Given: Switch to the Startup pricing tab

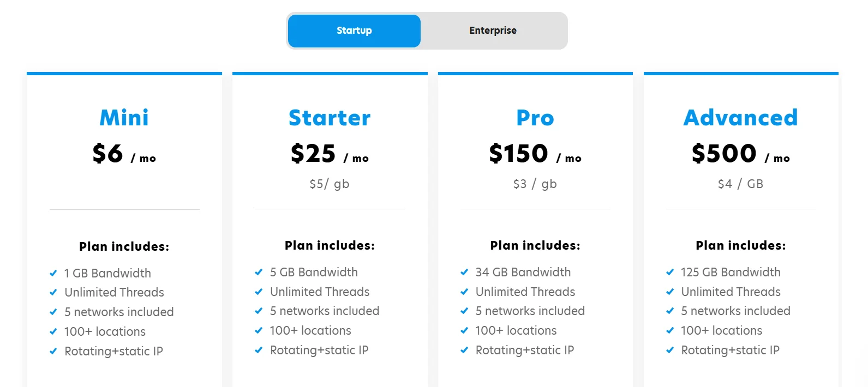Looking at the screenshot, I should pyautogui.click(x=354, y=31).
